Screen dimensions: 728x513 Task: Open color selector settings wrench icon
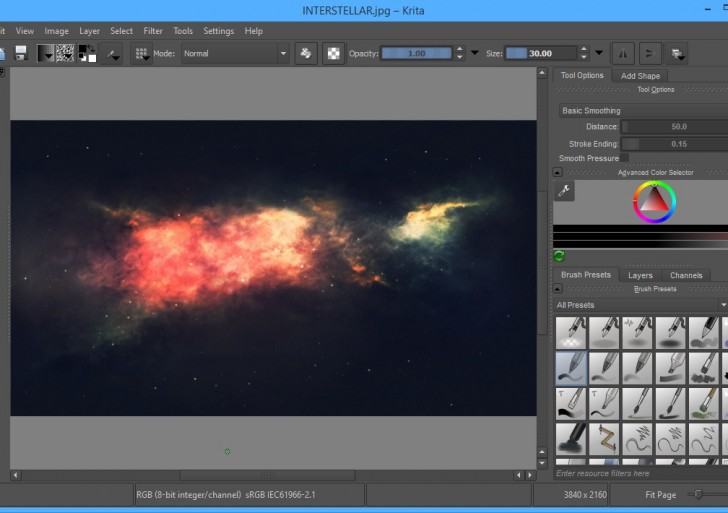point(564,190)
